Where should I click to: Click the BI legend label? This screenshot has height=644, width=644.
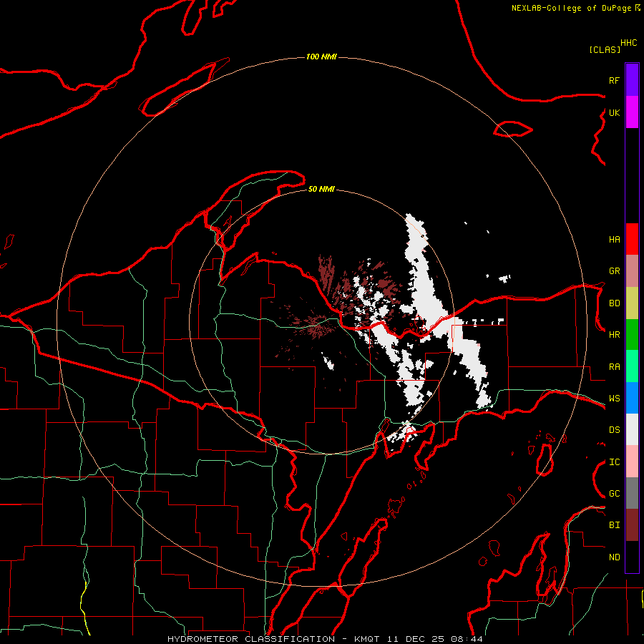[615, 525]
